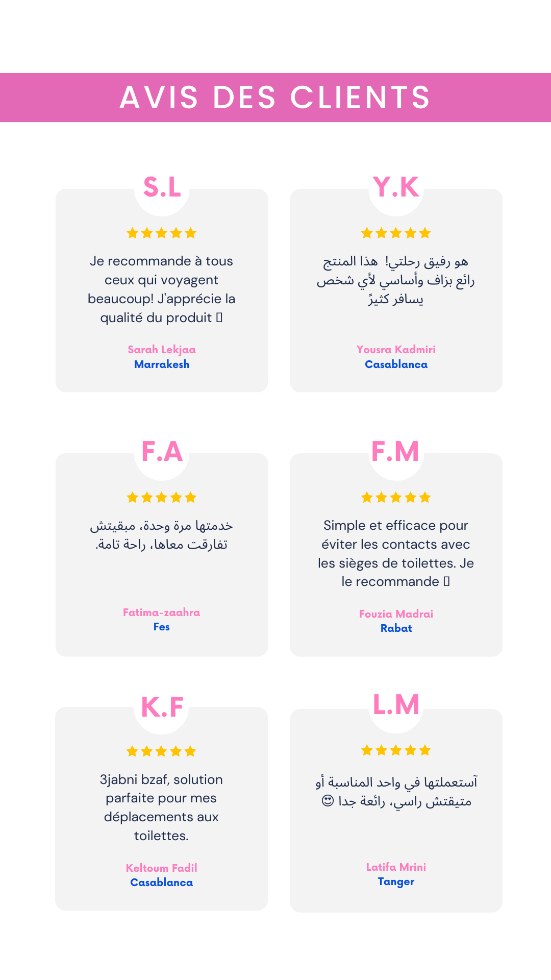Image resolution: width=551 pixels, height=980 pixels.
Task: Open the Fouzia Madrai reviewer name
Action: [396, 614]
